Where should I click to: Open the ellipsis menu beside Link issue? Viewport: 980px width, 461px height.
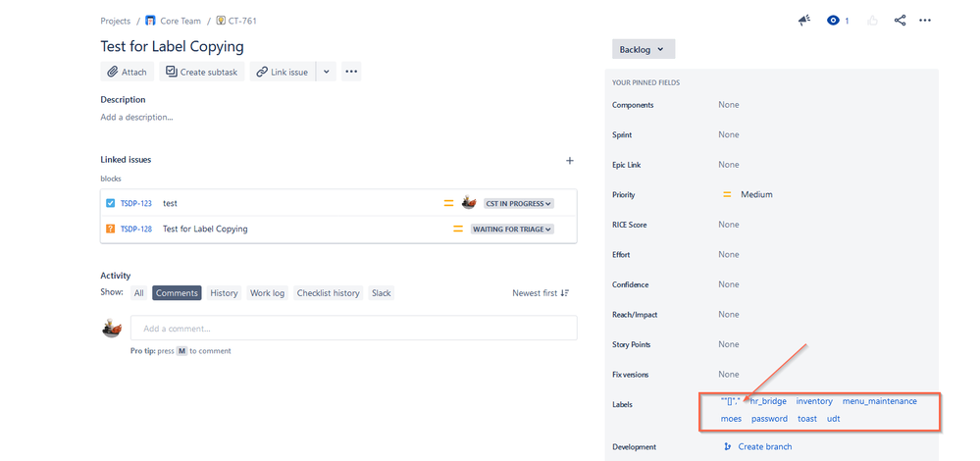(x=351, y=72)
